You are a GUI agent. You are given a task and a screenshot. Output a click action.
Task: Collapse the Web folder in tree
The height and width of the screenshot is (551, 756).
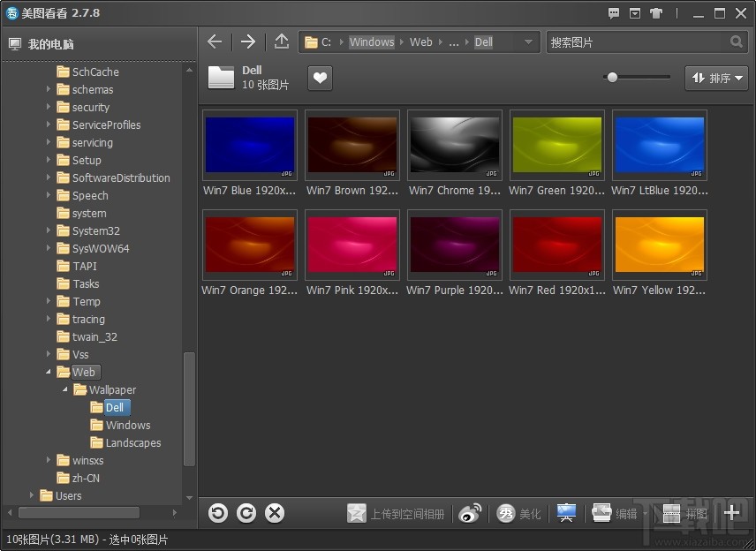49,372
